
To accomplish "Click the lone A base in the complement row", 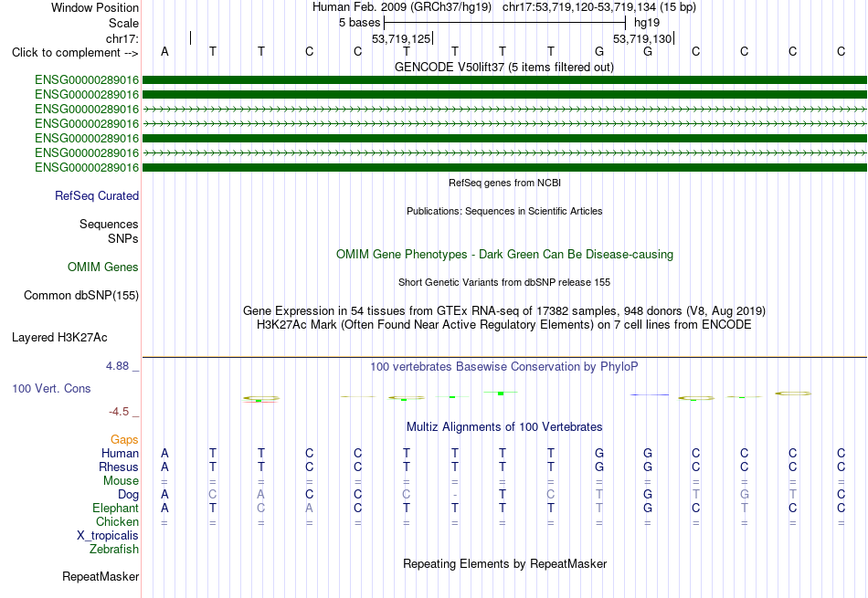I will [x=164, y=51].
